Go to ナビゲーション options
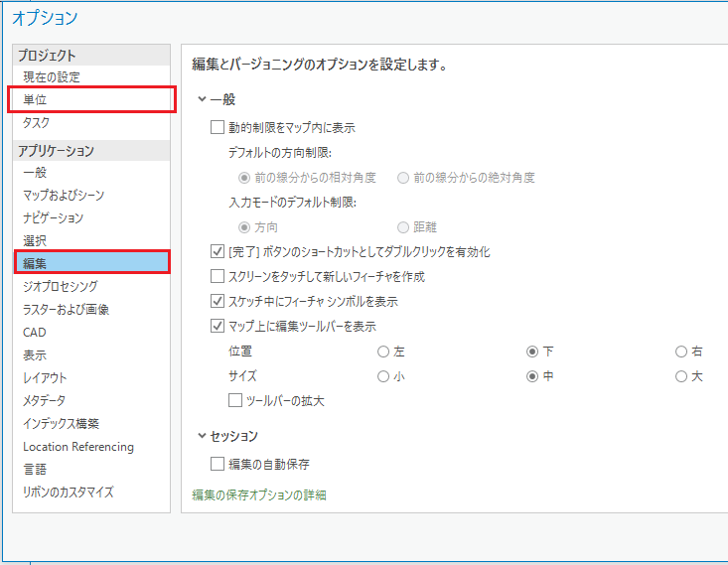 point(91,217)
